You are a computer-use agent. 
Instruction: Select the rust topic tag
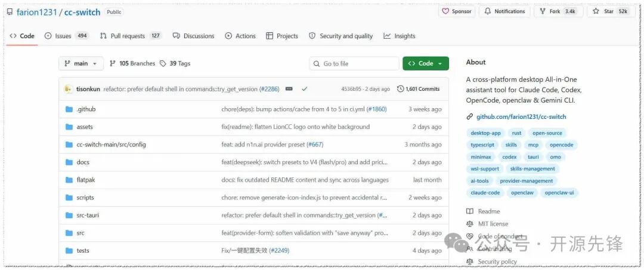[516, 133]
